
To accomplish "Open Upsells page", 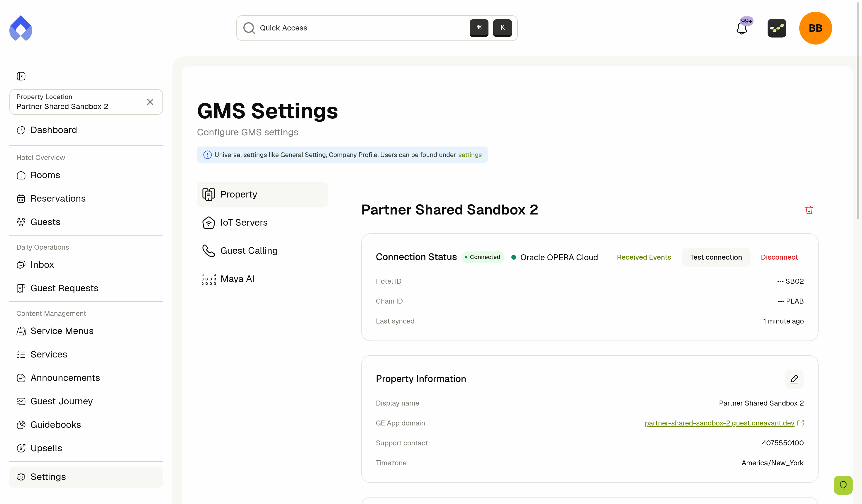I will (86, 448).
